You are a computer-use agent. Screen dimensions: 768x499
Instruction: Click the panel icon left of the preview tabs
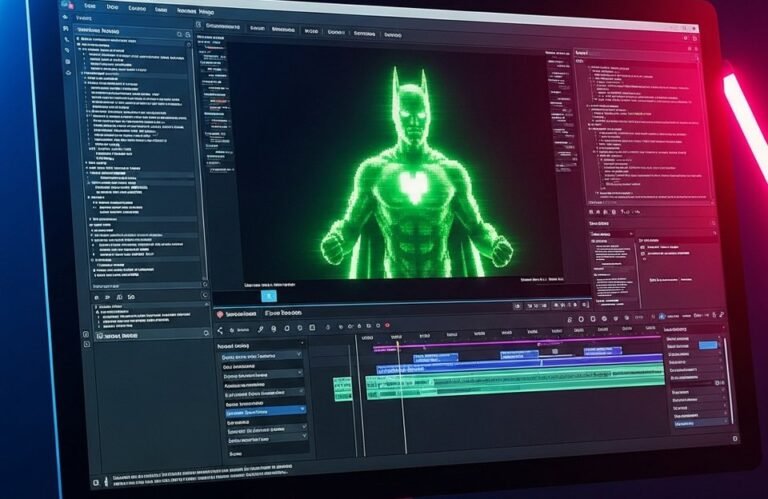point(198,24)
